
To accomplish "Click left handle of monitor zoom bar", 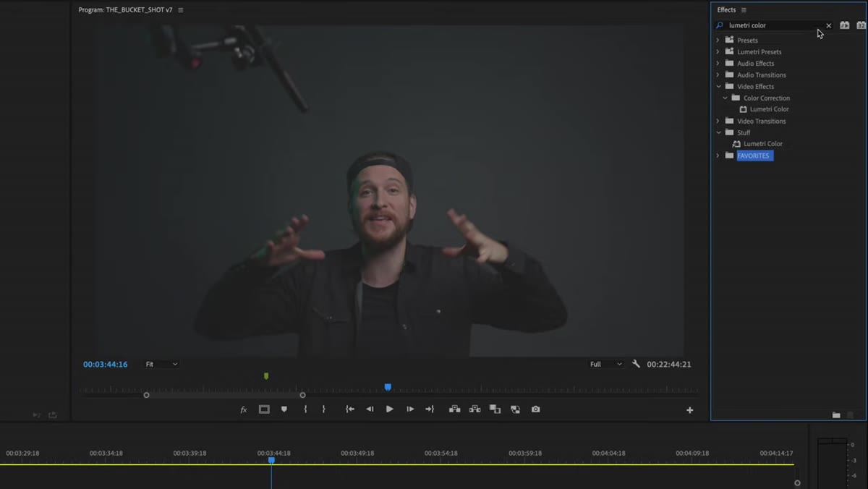I will tap(147, 395).
